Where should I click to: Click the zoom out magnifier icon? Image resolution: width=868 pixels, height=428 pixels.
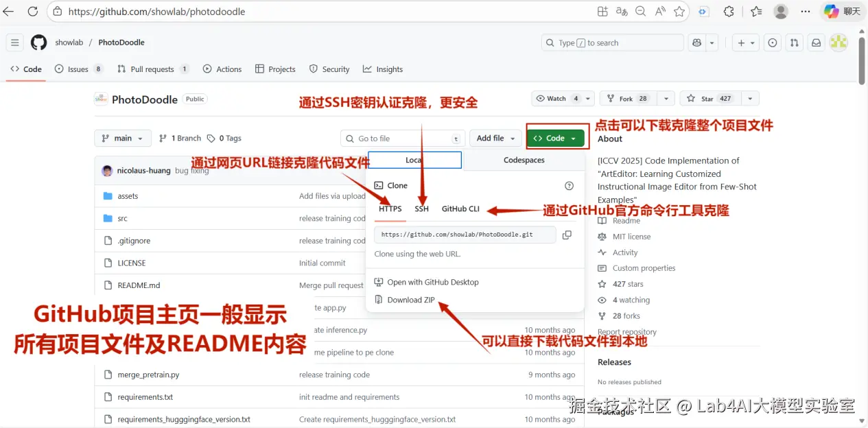point(640,12)
